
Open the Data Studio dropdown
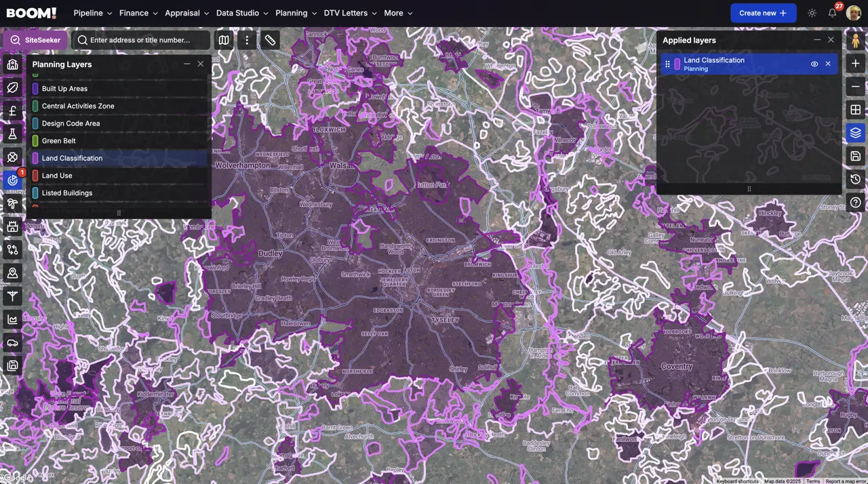pyautogui.click(x=242, y=13)
